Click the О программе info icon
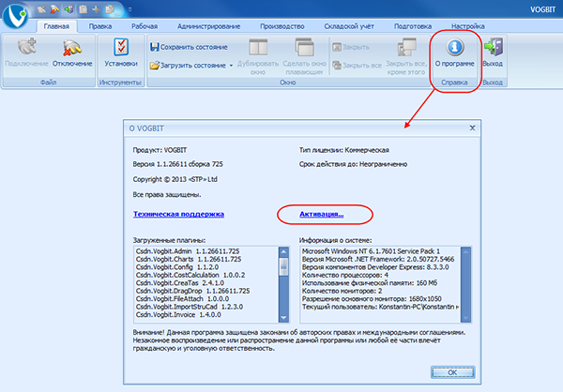The height and width of the screenshot is (392, 563). [x=454, y=47]
